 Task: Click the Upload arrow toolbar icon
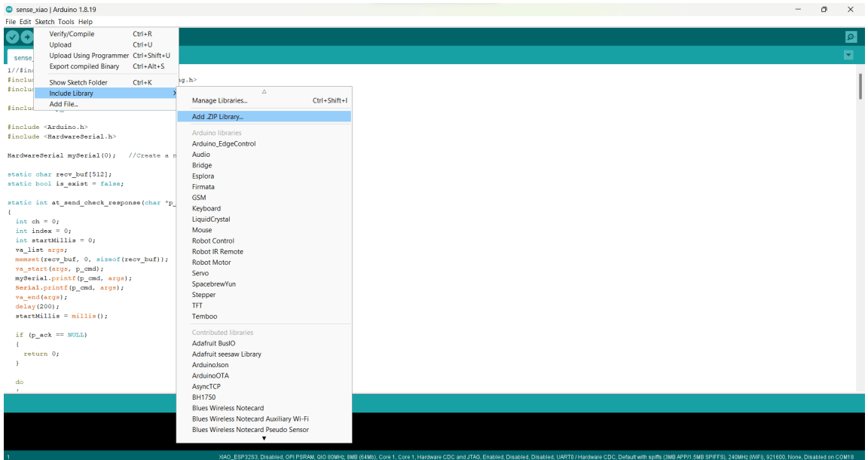click(27, 37)
